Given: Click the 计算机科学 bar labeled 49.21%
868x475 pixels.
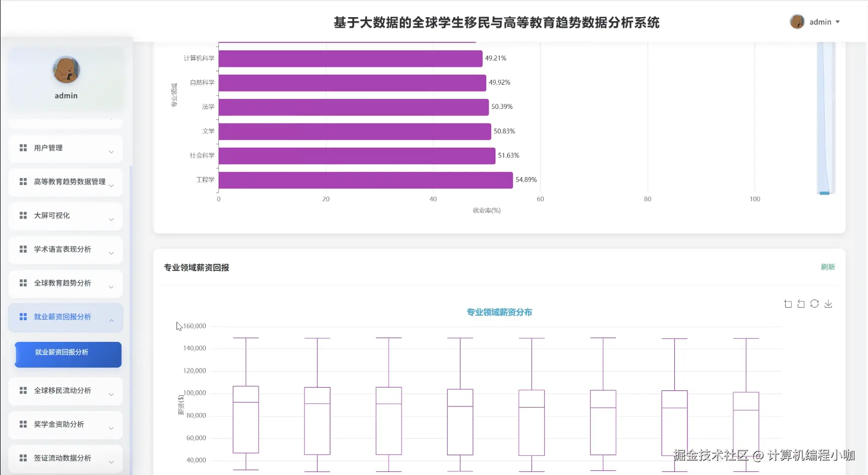Looking at the screenshot, I should coord(351,59).
